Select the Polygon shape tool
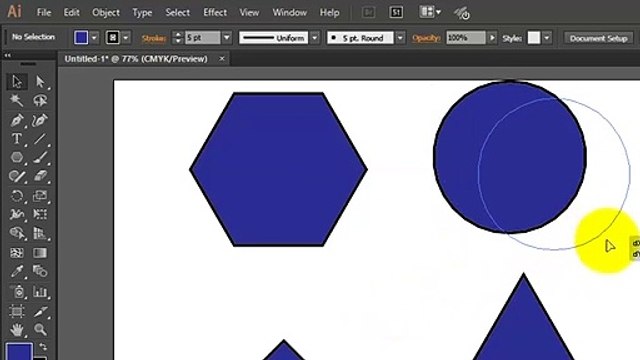The image size is (640, 360). point(17,157)
